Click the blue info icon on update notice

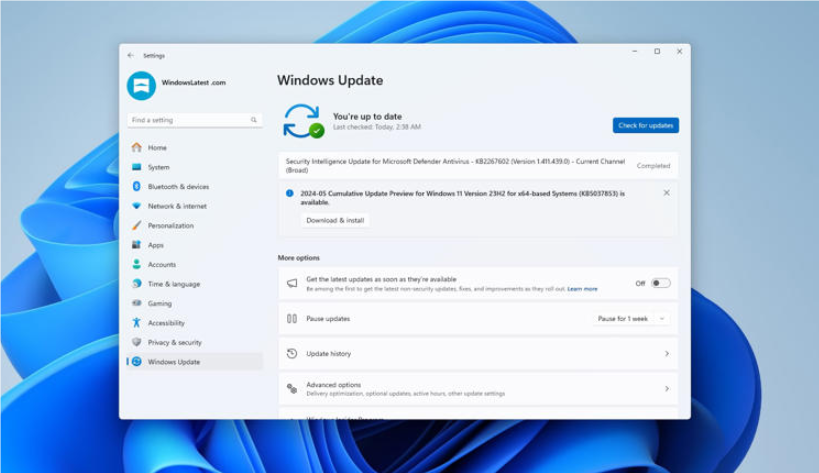[289, 194]
